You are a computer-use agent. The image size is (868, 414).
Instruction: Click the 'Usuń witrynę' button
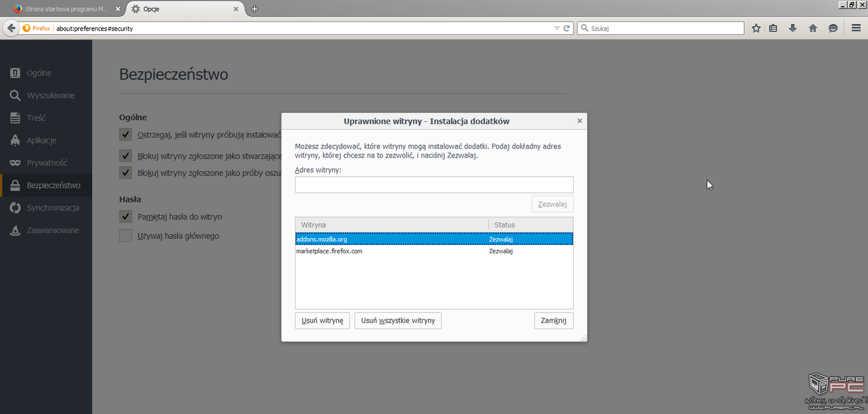tap(322, 321)
